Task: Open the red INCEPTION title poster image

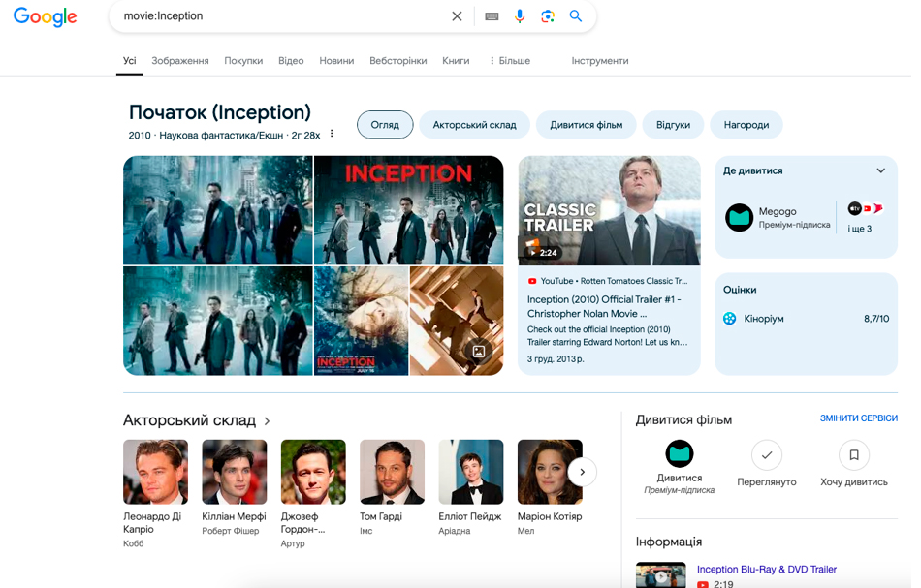Action: [409, 210]
